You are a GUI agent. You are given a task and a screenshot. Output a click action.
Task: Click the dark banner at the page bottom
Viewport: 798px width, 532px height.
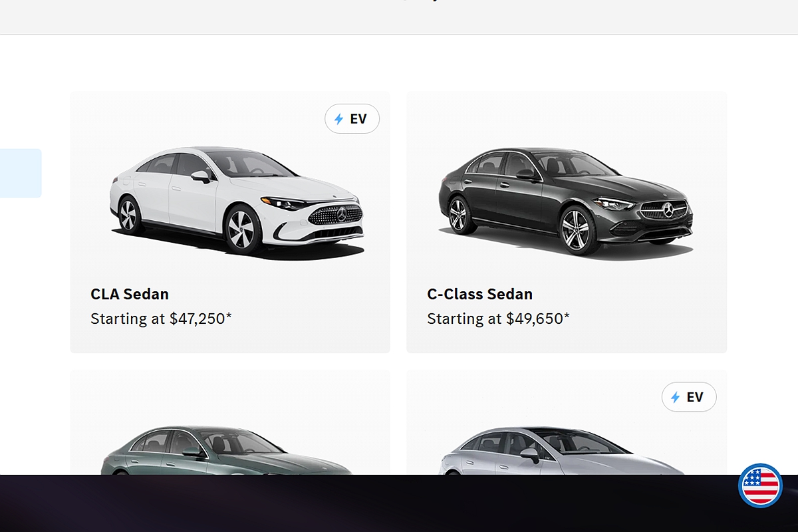click(399, 503)
